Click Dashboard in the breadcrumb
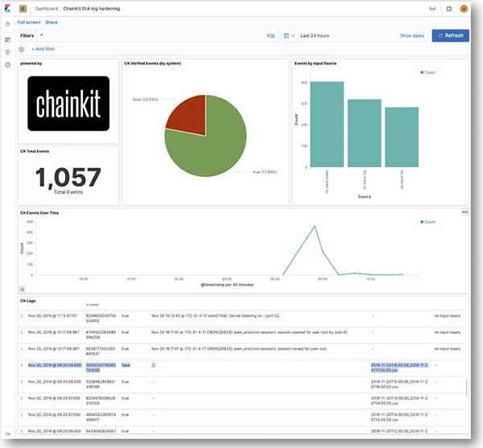The width and height of the screenshot is (483, 448). point(47,9)
